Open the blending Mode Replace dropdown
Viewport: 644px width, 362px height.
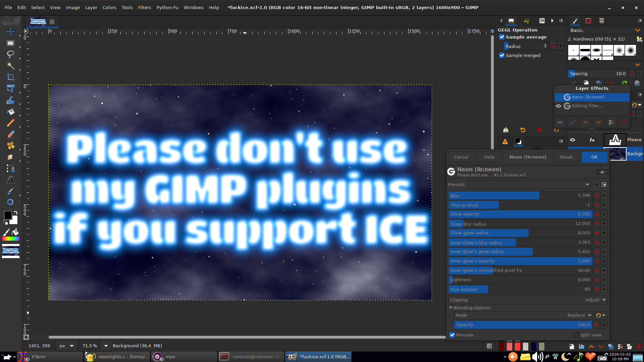click(x=579, y=315)
